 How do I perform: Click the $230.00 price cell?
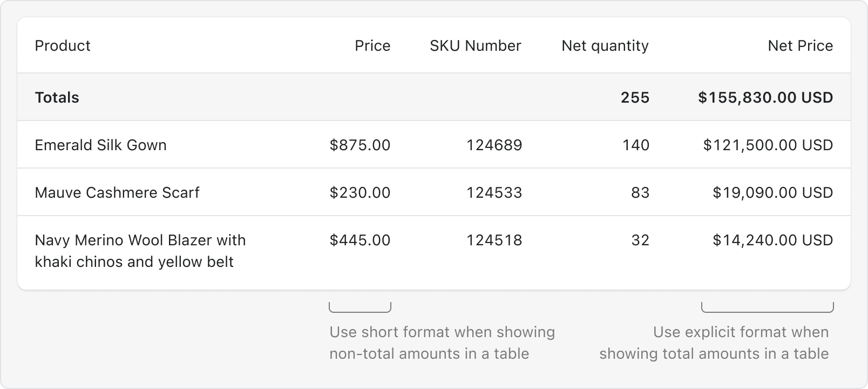pyautogui.click(x=360, y=192)
